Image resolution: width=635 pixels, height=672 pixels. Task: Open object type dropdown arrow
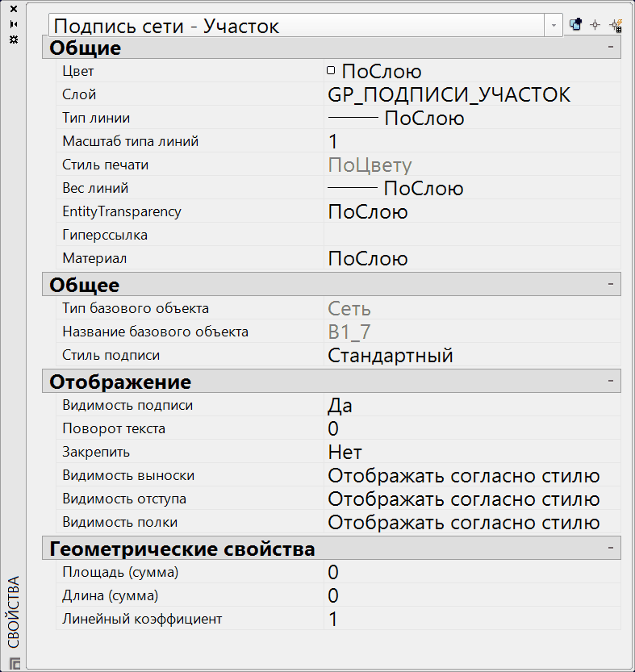[x=554, y=25]
